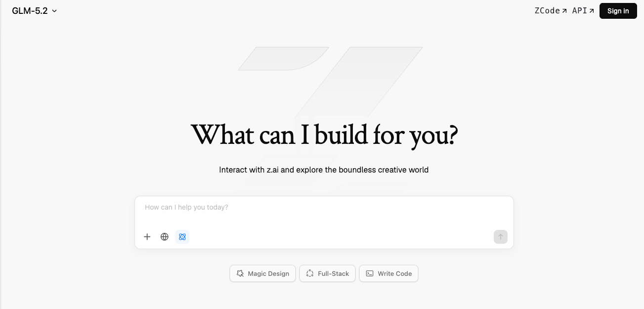644x309 pixels.
Task: Open the ZCode link
Action: tap(551, 11)
